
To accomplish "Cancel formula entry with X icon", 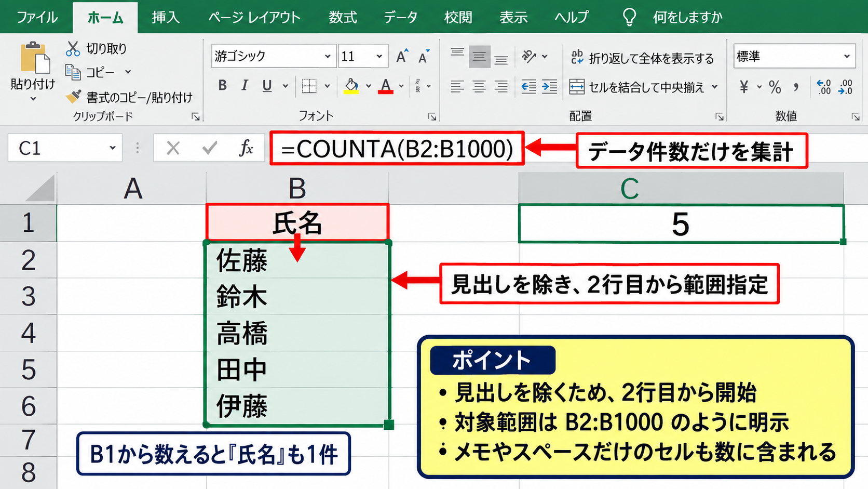I will click(x=173, y=149).
